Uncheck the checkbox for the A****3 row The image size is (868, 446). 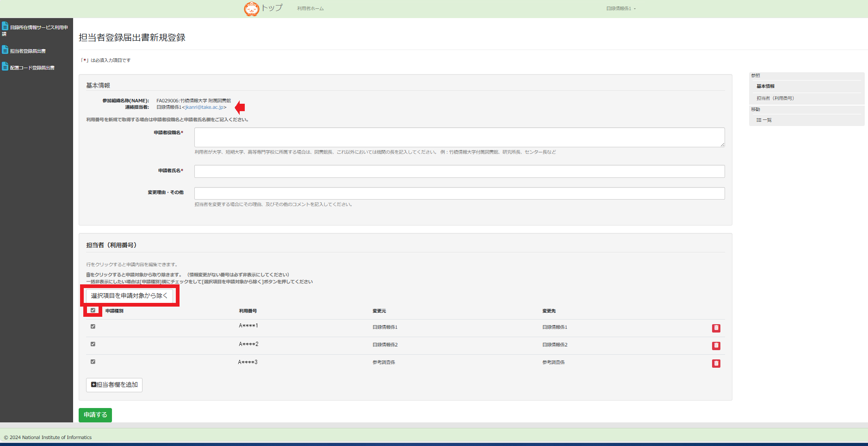pyautogui.click(x=93, y=362)
